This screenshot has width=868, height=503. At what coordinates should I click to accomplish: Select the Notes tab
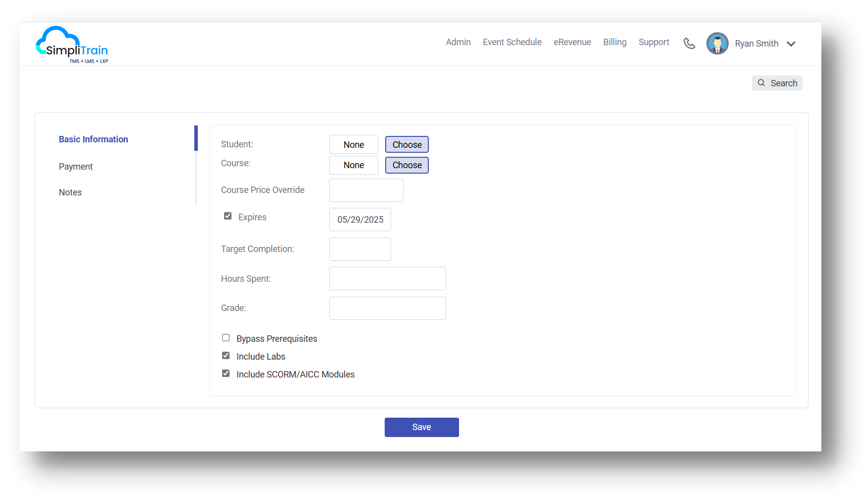70,192
